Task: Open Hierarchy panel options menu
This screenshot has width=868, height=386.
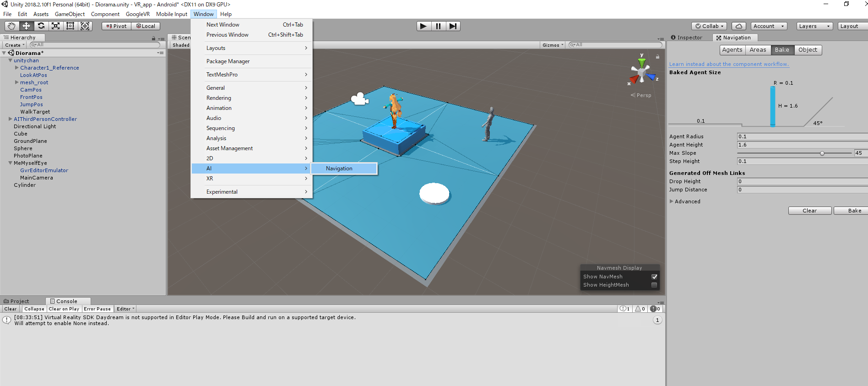Action: (x=162, y=39)
